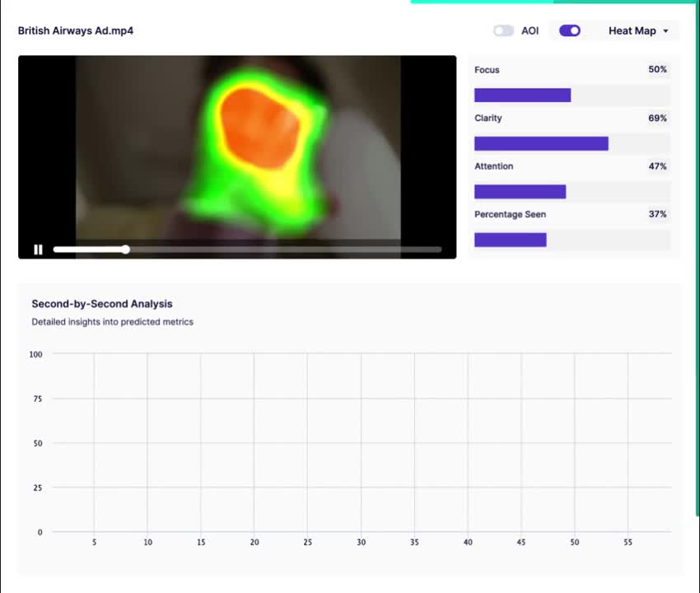The width and height of the screenshot is (700, 593).
Task: Click the 30 label on the chart's horizontal axis
Action: [362, 542]
